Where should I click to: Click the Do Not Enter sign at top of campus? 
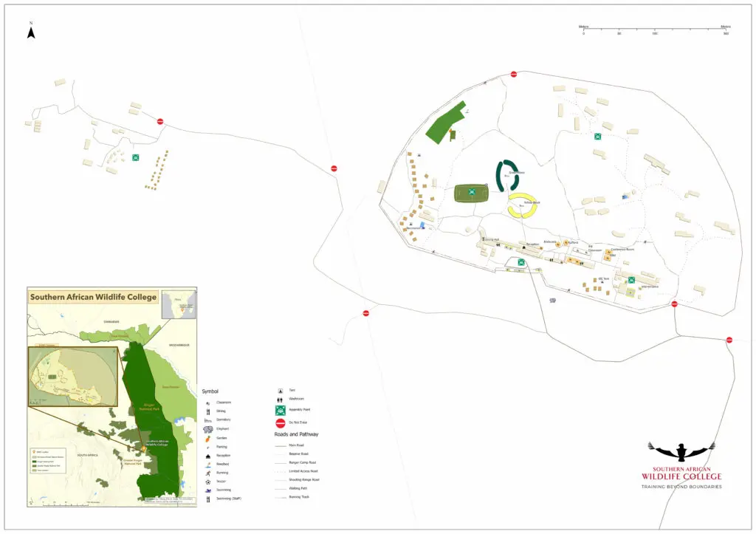(x=514, y=75)
